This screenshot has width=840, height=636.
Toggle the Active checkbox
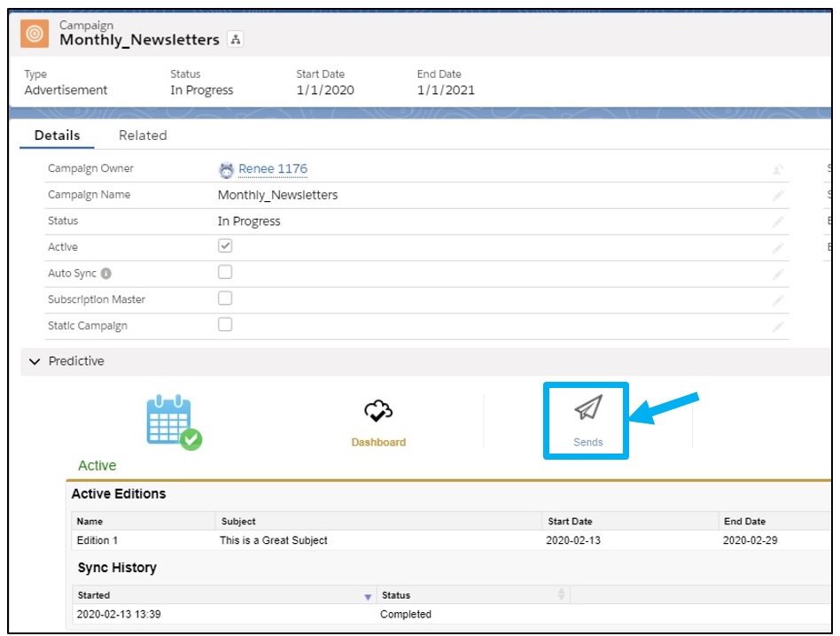225,246
